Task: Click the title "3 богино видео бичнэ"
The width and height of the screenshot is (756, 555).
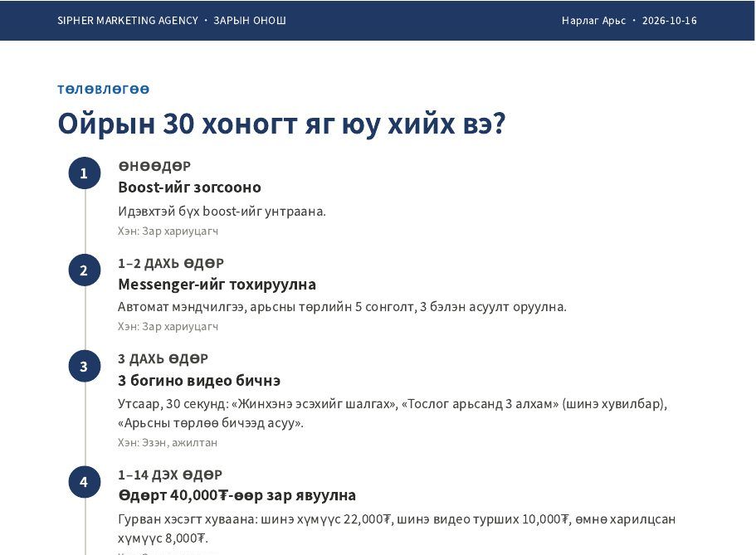Action: coord(199,381)
